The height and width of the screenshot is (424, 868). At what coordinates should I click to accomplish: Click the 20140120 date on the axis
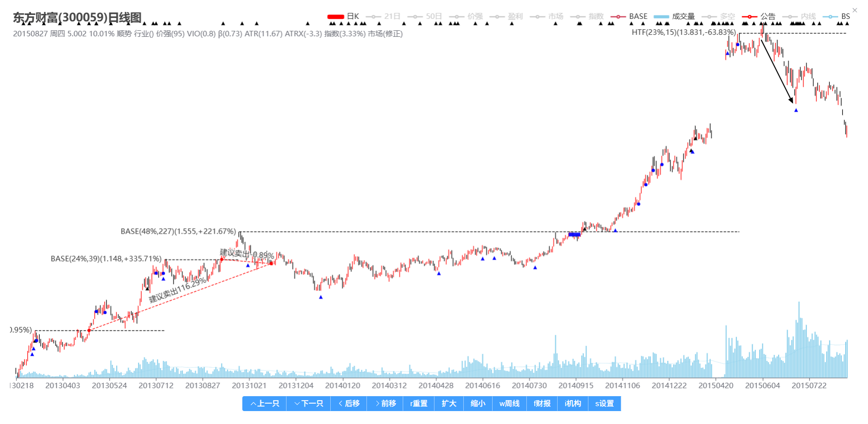343,386
